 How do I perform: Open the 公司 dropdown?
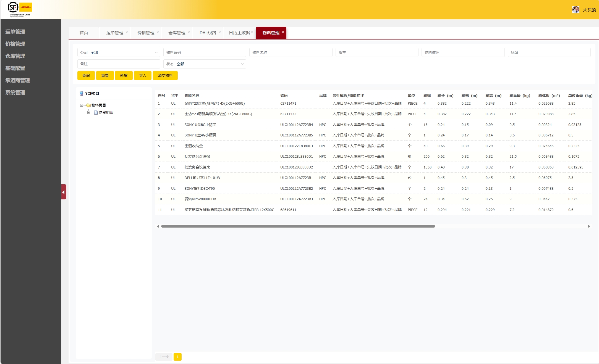point(119,52)
